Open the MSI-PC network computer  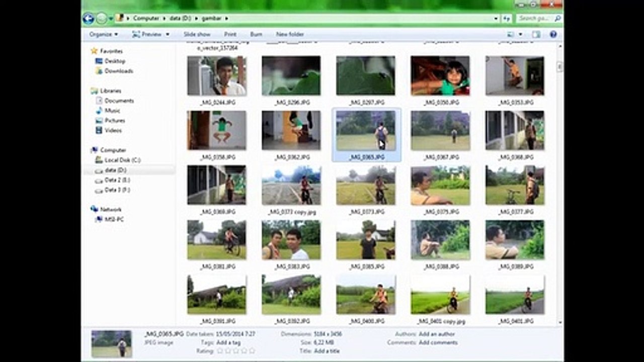point(110,220)
